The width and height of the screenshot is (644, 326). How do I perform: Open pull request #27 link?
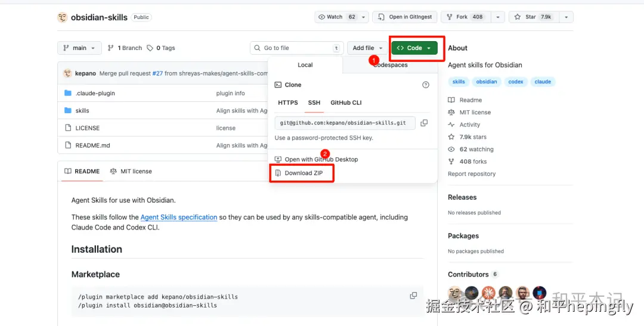click(x=157, y=73)
